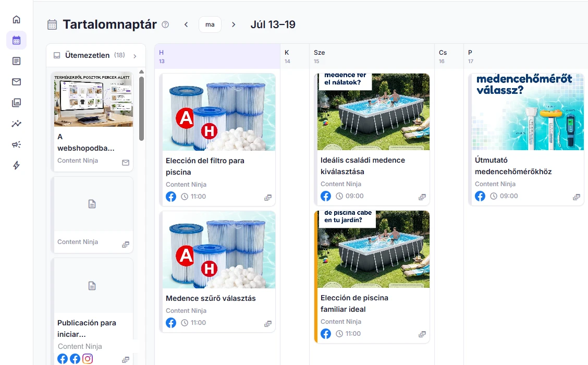
Task: Click document icon on 'Publicación para iniciar' card
Action: pyautogui.click(x=92, y=286)
